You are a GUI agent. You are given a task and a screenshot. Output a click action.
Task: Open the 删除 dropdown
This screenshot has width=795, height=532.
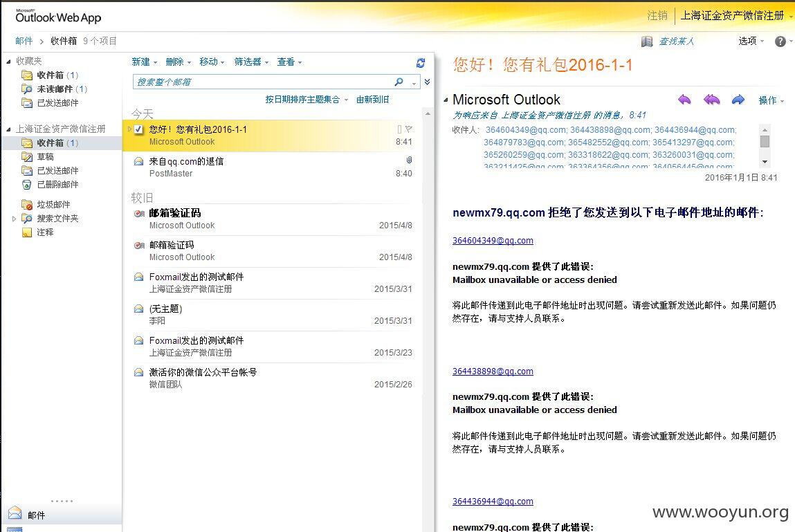(179, 62)
